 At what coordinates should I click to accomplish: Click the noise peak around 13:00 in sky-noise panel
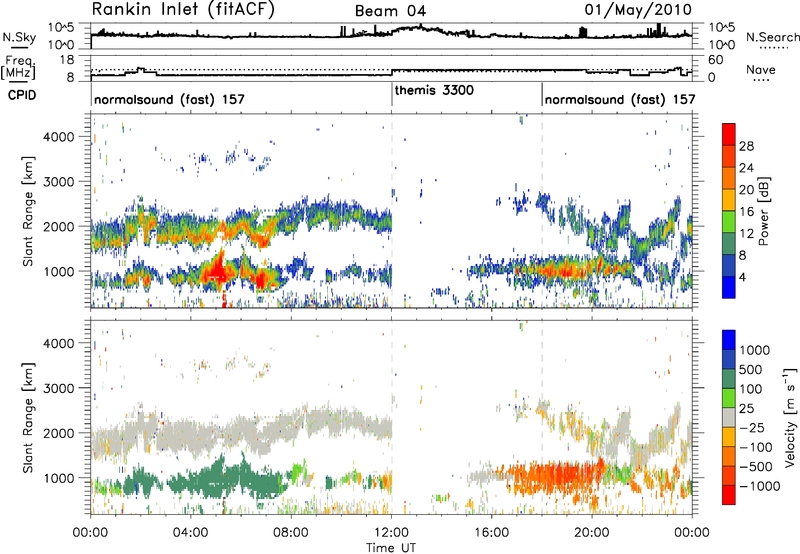point(419,27)
